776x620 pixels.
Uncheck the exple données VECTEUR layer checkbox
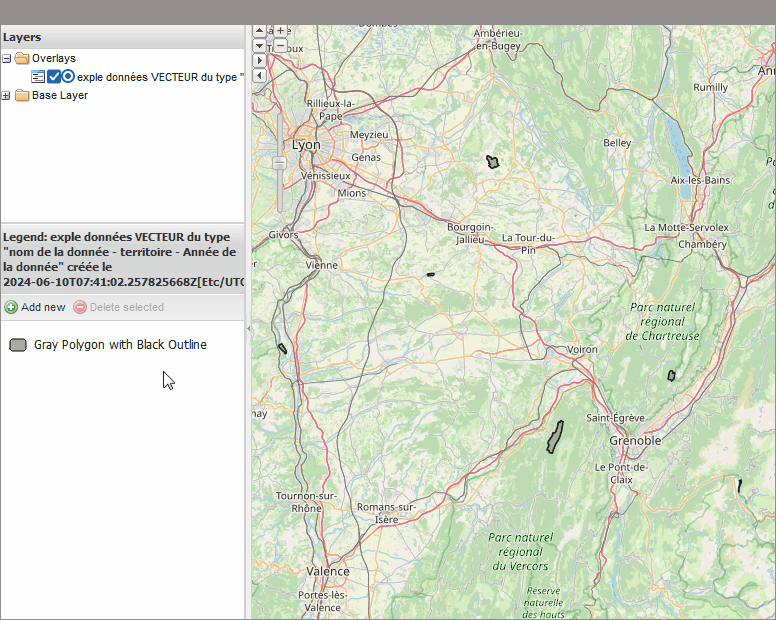click(x=54, y=76)
